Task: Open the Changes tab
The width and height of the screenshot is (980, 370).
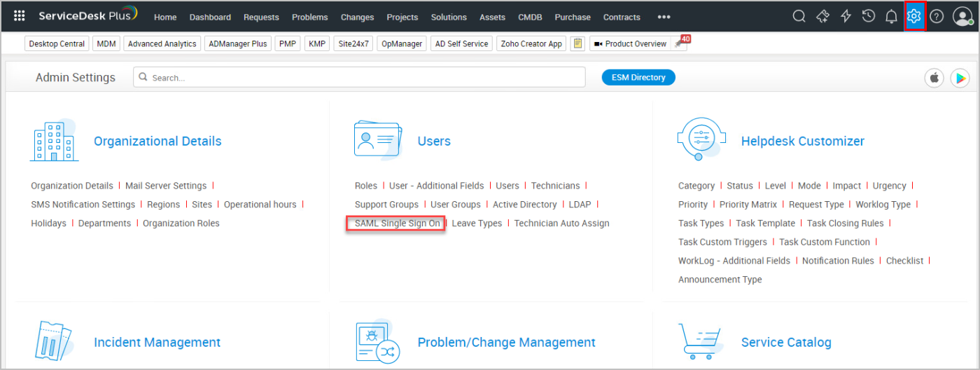Action: coord(357,17)
